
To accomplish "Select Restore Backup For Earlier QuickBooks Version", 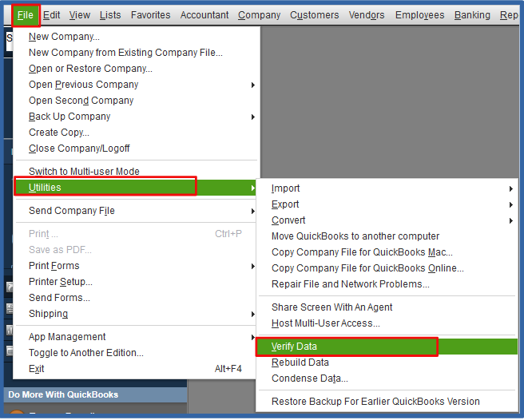I will click(x=387, y=402).
